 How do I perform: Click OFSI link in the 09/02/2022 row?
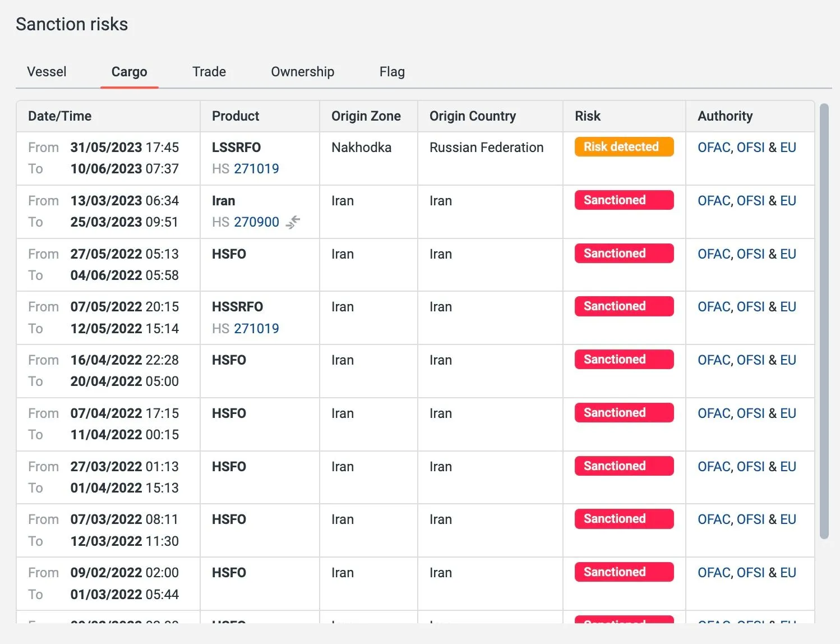(750, 573)
